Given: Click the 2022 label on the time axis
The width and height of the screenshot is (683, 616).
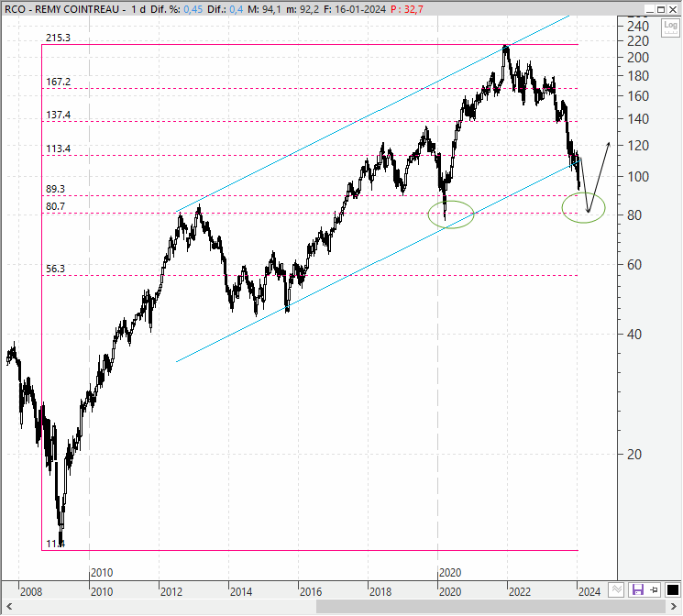Looking at the screenshot, I should coord(520,591).
